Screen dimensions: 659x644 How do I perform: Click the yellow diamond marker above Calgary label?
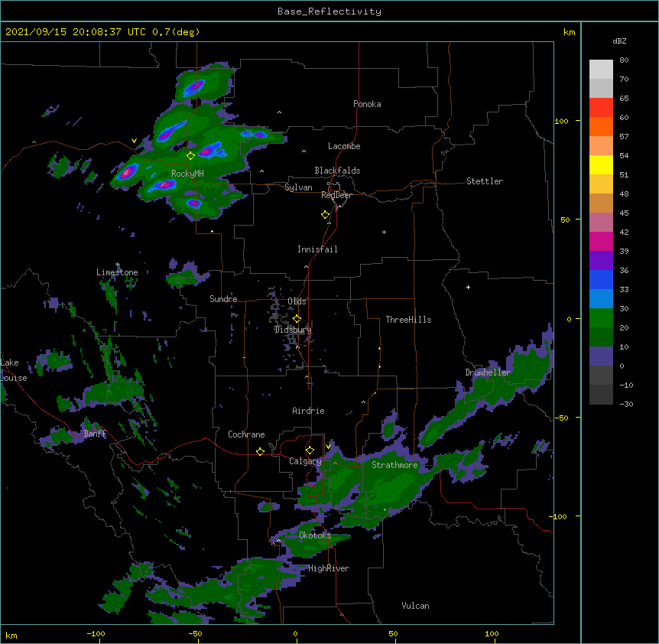click(x=310, y=450)
